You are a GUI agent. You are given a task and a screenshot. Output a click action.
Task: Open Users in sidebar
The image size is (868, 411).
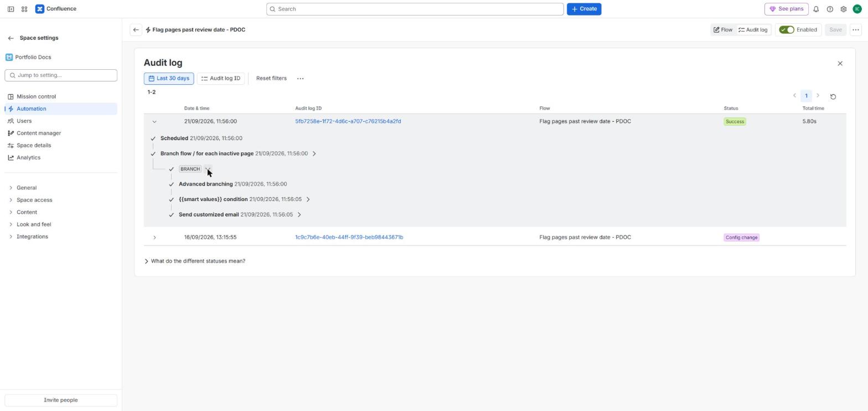click(x=61, y=121)
